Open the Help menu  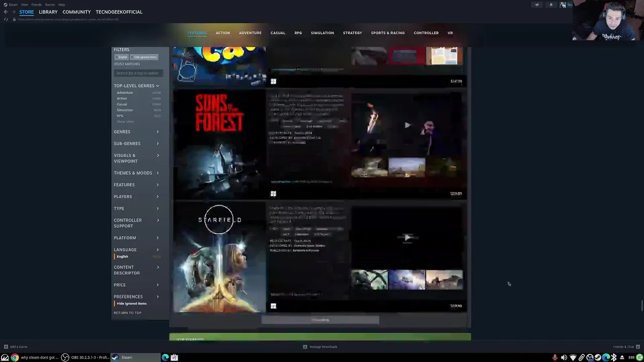coord(61,5)
